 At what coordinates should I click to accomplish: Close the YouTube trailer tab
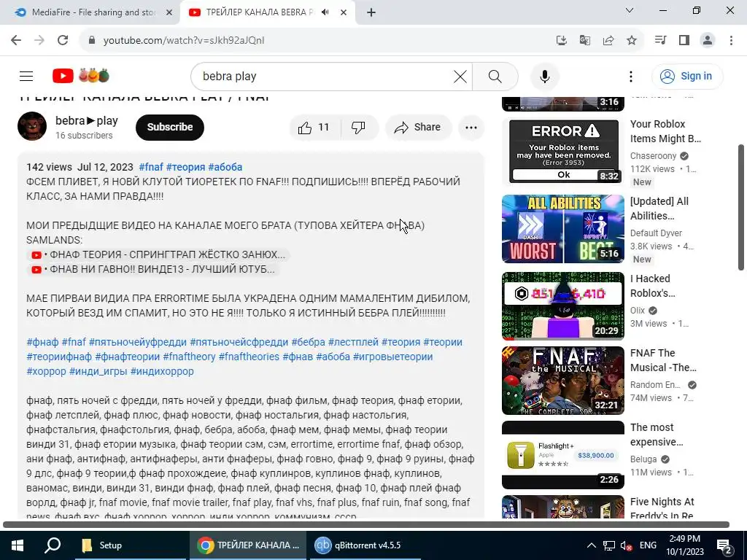(344, 12)
